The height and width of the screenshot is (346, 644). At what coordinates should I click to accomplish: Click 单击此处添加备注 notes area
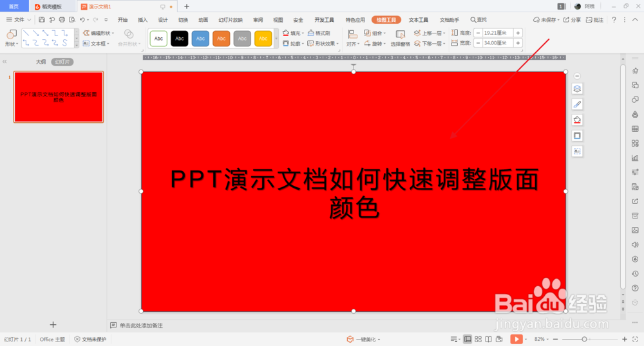pyautogui.click(x=141, y=325)
